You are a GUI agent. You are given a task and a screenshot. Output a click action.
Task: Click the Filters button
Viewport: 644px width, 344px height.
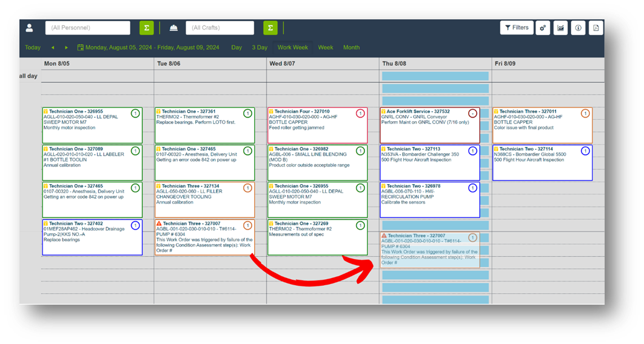[516, 28]
